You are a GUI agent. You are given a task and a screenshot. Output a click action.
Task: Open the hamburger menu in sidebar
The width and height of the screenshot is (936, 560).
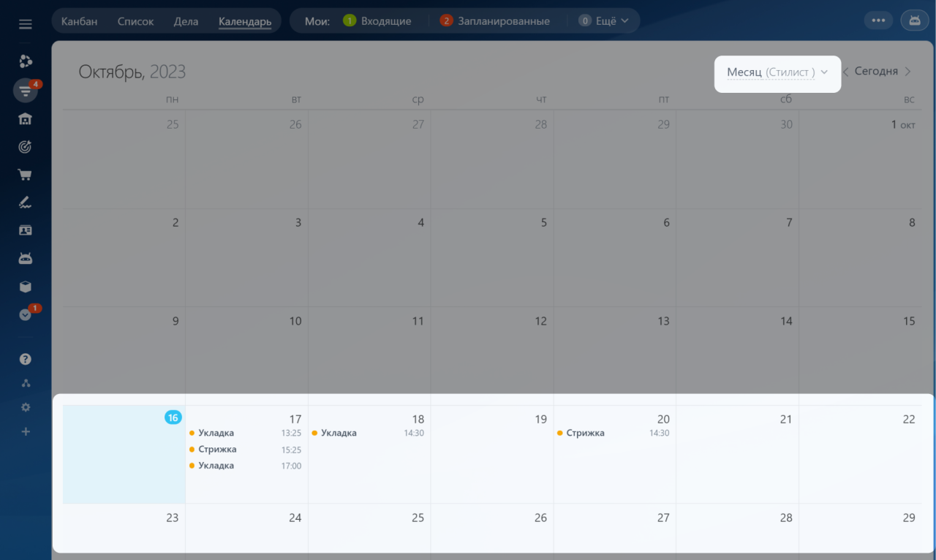click(x=26, y=24)
